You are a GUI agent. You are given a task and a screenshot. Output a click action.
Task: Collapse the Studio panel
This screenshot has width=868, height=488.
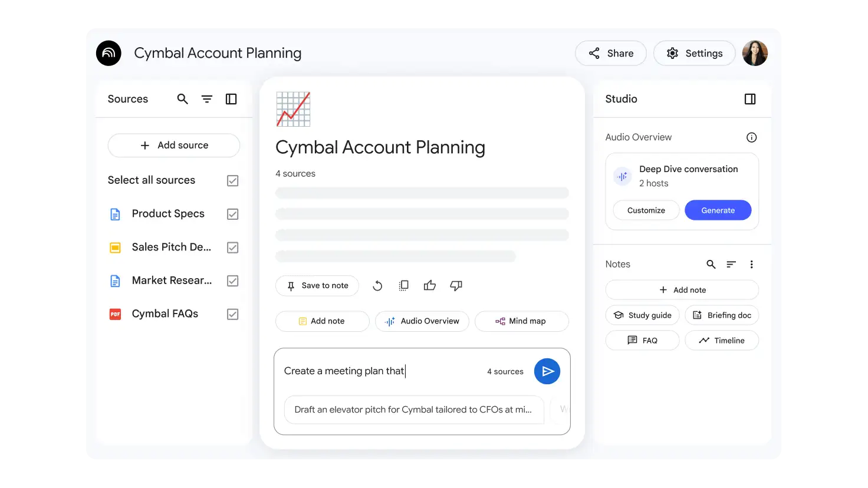pos(750,99)
